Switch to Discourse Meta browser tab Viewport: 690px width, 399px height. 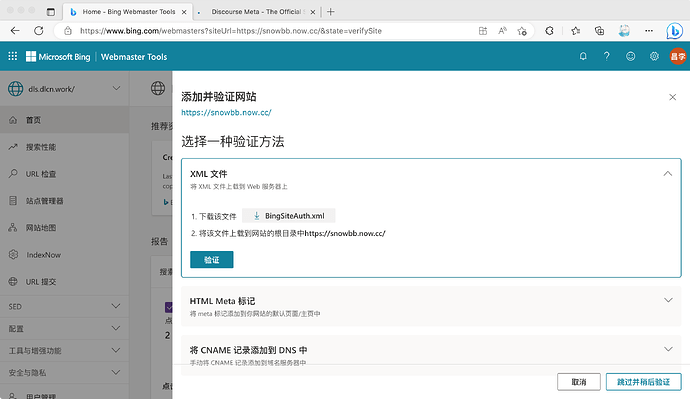[x=256, y=12]
